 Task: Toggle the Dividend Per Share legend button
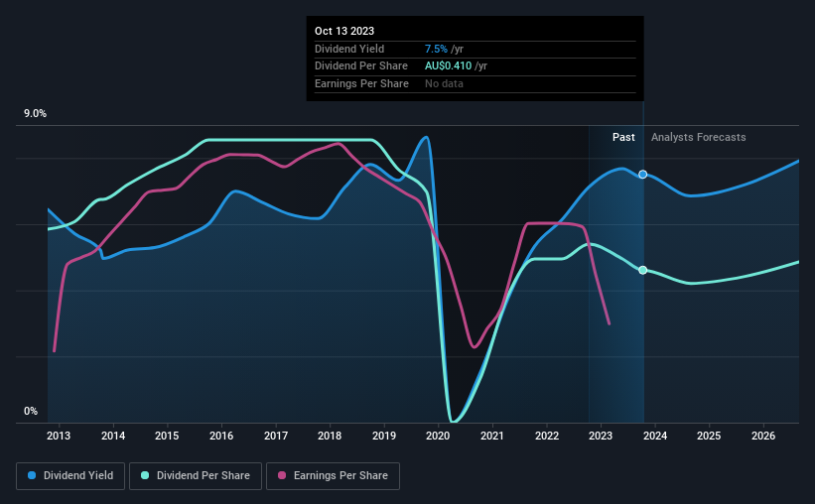click(x=196, y=476)
